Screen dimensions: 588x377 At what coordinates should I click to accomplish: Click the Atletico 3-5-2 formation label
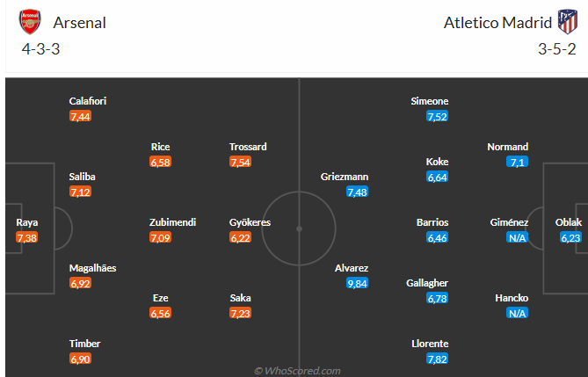click(x=556, y=48)
